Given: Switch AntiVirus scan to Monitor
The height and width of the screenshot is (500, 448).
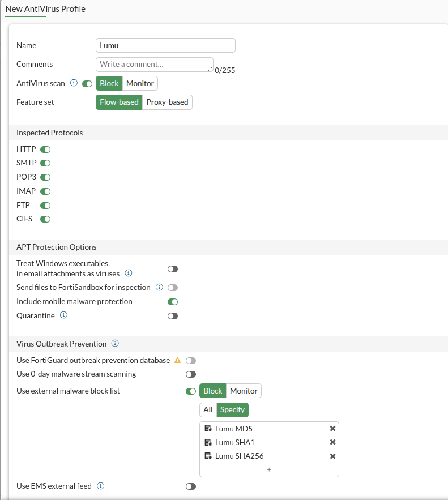Looking at the screenshot, I should [140, 83].
